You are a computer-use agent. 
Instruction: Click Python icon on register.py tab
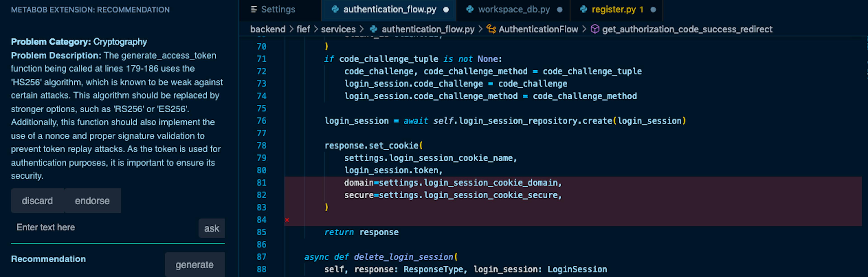[x=584, y=9]
